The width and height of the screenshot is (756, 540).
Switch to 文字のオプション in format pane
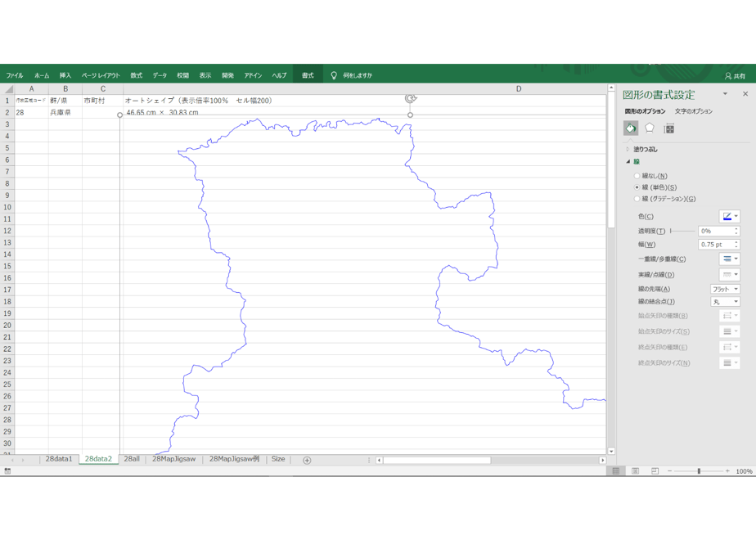[693, 111]
